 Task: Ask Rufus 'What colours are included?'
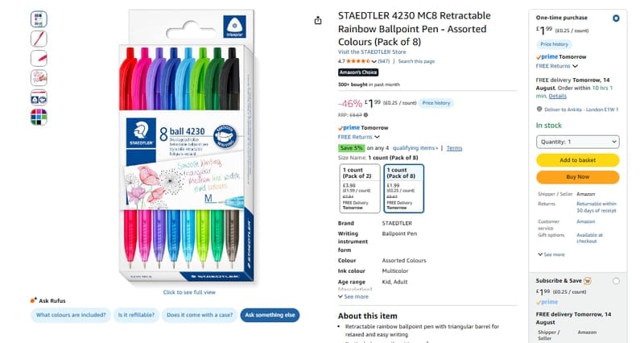click(71, 315)
